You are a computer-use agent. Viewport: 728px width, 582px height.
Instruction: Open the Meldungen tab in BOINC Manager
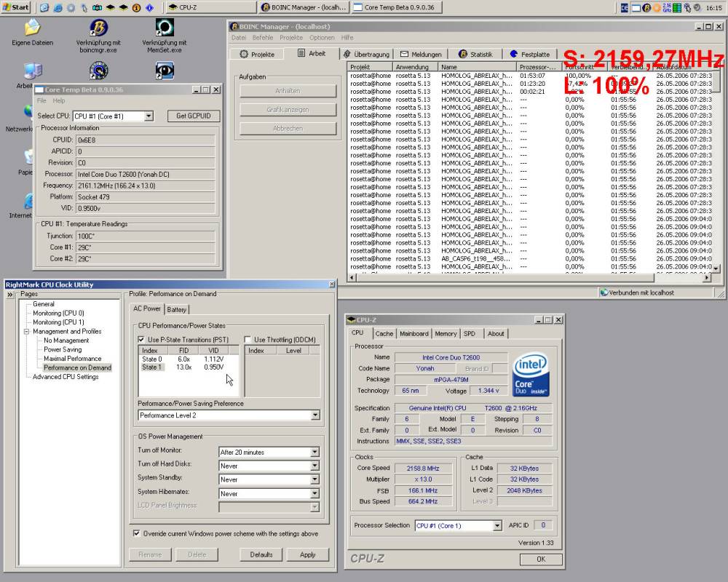coord(421,55)
